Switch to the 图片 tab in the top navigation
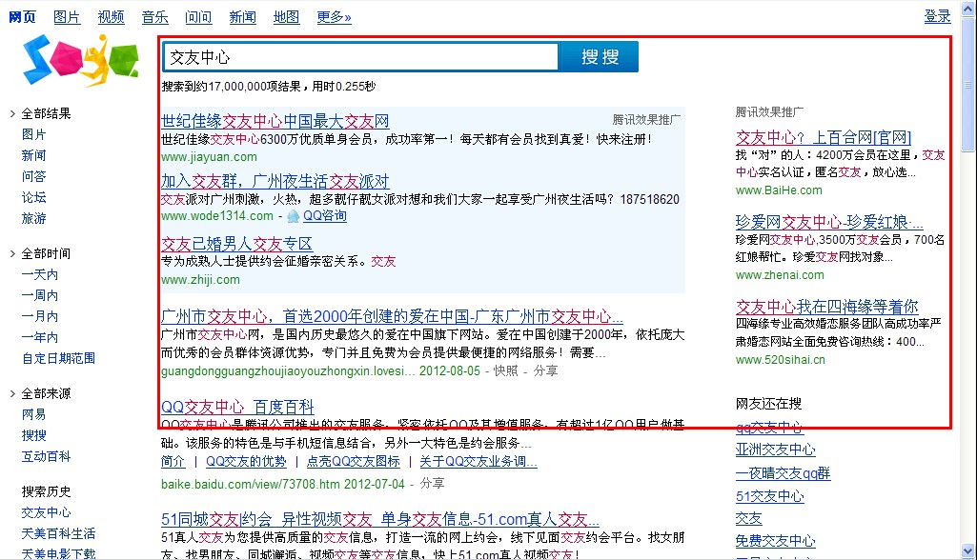Screen dimensions: 977x560 (67, 17)
